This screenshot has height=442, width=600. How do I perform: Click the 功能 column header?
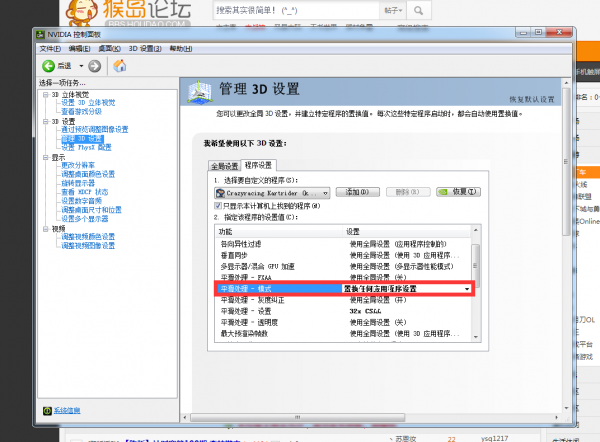(x=279, y=232)
